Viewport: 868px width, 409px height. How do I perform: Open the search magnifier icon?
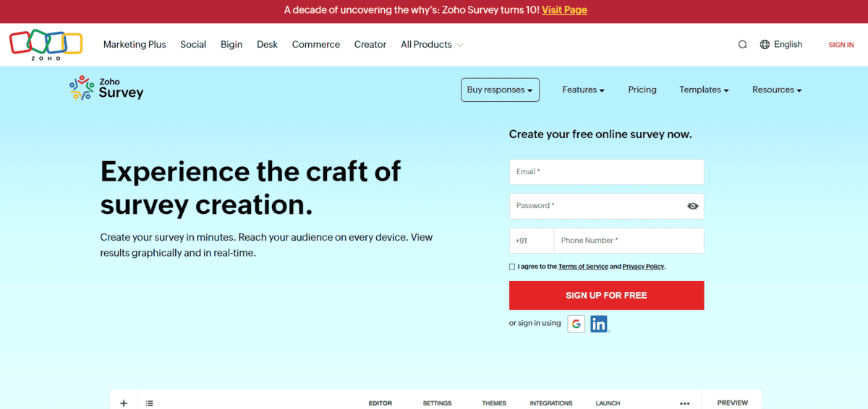[742, 45]
